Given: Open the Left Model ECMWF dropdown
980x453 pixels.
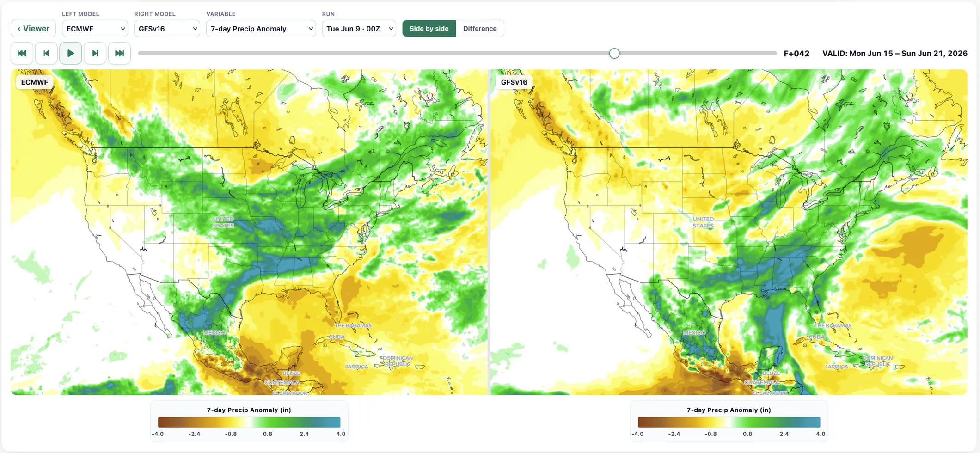Looking at the screenshot, I should point(95,28).
